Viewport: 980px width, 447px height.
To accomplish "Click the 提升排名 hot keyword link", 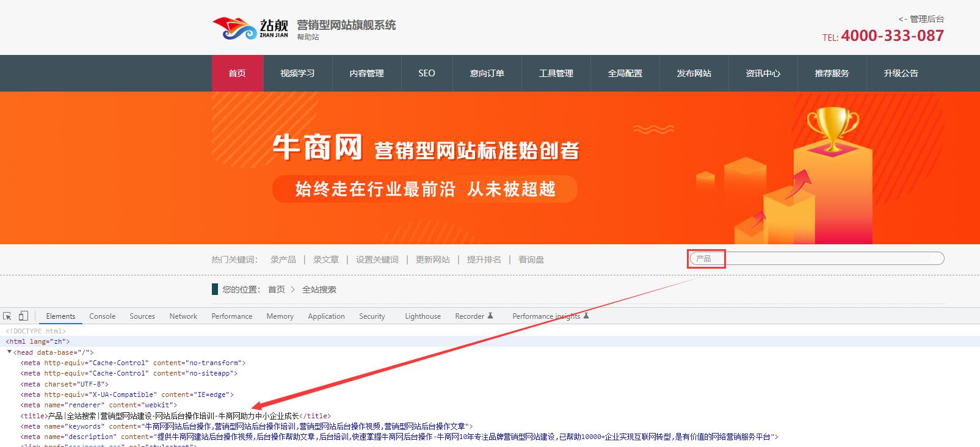I will tap(484, 260).
